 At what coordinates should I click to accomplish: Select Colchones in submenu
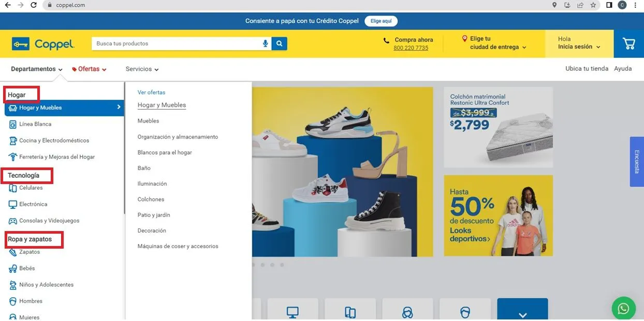pos(151,200)
